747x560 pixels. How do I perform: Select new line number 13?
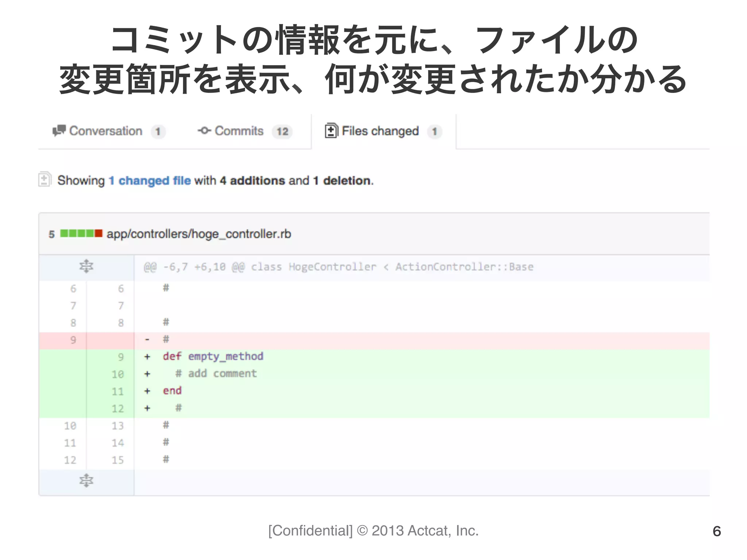(x=117, y=426)
